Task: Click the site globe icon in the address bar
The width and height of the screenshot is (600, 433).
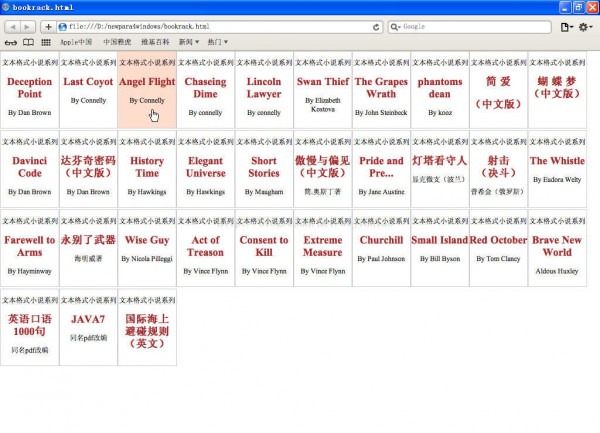Action: (x=62, y=27)
